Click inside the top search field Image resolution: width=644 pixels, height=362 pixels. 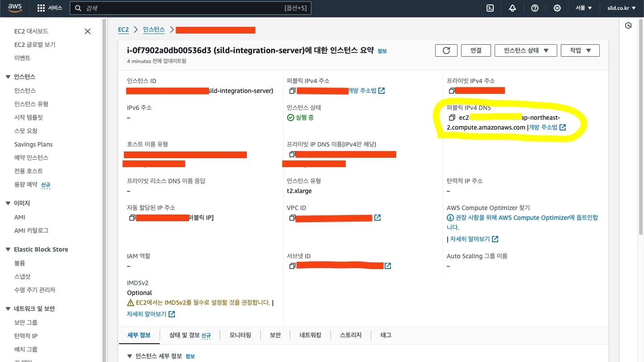[191, 8]
